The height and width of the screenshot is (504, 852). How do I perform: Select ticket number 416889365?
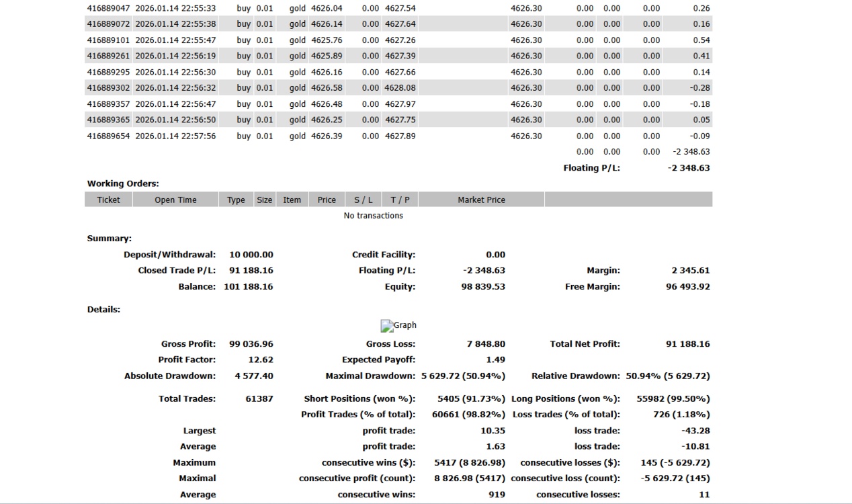coord(108,120)
